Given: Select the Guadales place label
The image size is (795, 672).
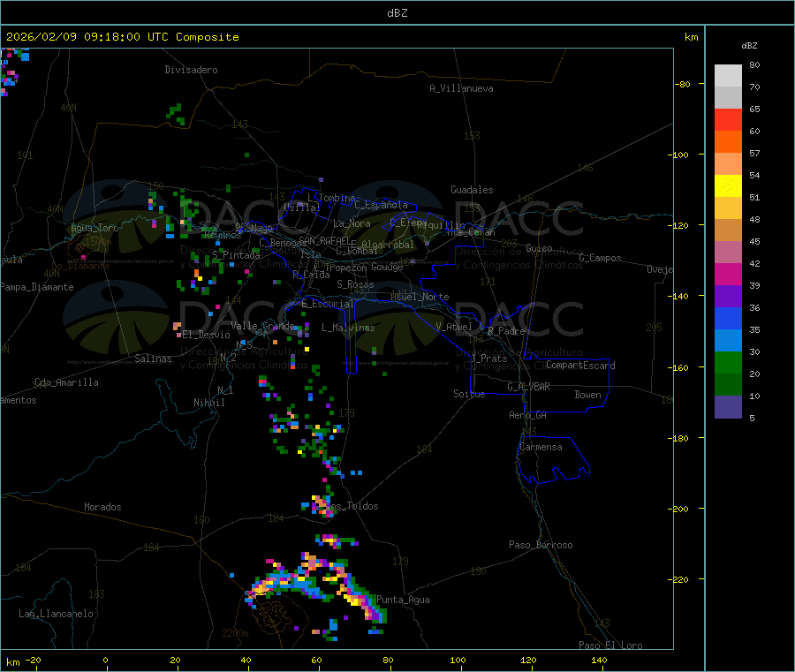Looking at the screenshot, I should (472, 190).
